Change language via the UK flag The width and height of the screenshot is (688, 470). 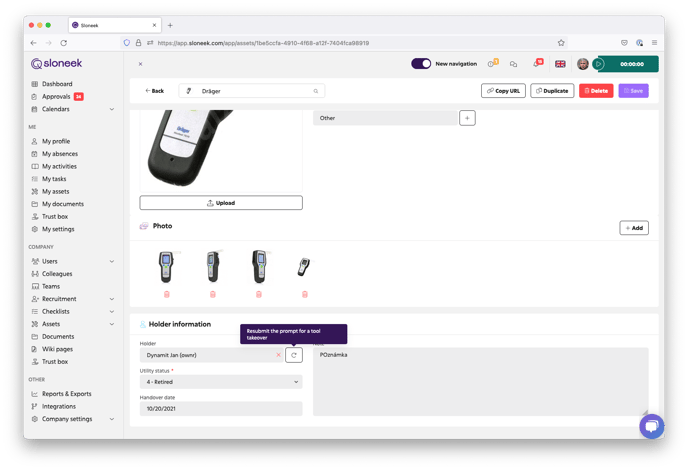tap(560, 64)
